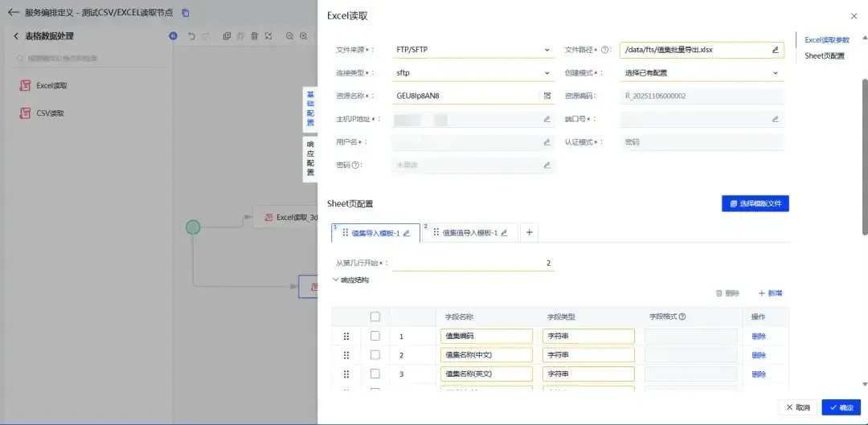The height and width of the screenshot is (425, 868).
Task: Open the 字段类型 dropdown in row 2
Action: (588, 355)
